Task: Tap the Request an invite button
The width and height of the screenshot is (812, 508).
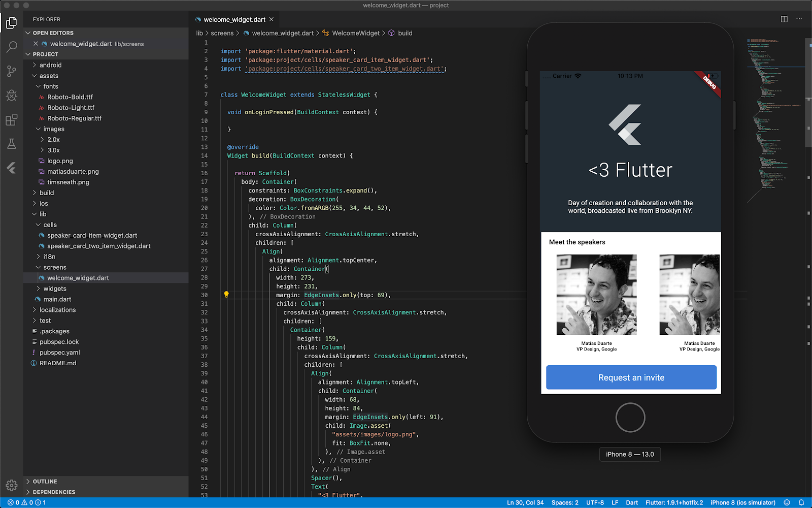Action: (631, 377)
